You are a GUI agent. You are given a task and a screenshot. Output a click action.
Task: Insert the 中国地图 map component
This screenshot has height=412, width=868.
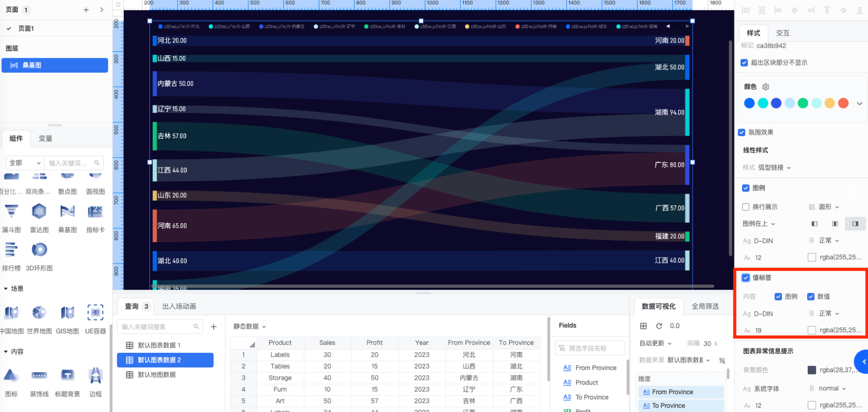click(x=11, y=319)
